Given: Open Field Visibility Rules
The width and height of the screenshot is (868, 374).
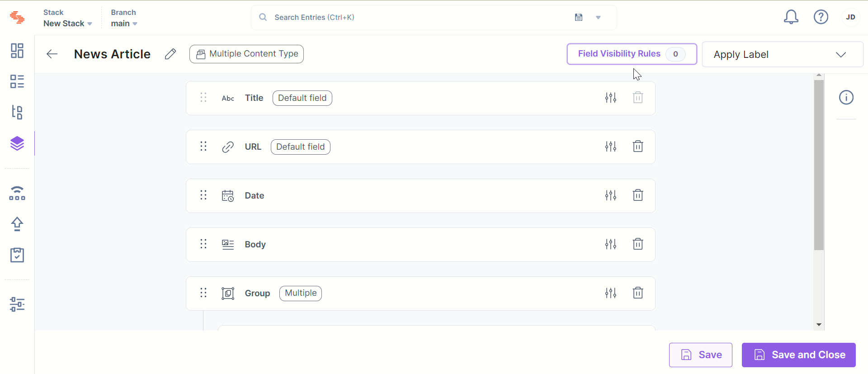Looking at the screenshot, I should click(632, 54).
